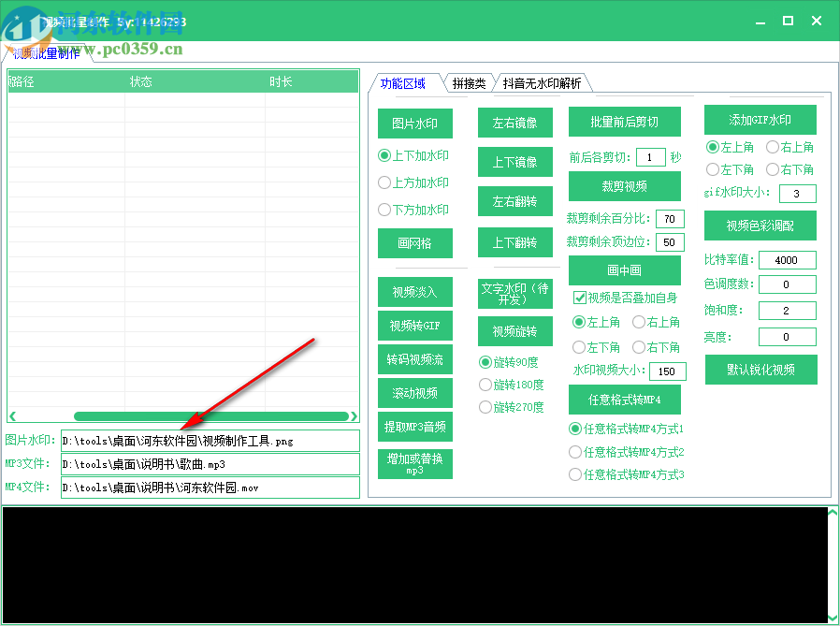This screenshot has width=840, height=626.
Task: Click the 上下镜像 button
Action: click(x=514, y=162)
